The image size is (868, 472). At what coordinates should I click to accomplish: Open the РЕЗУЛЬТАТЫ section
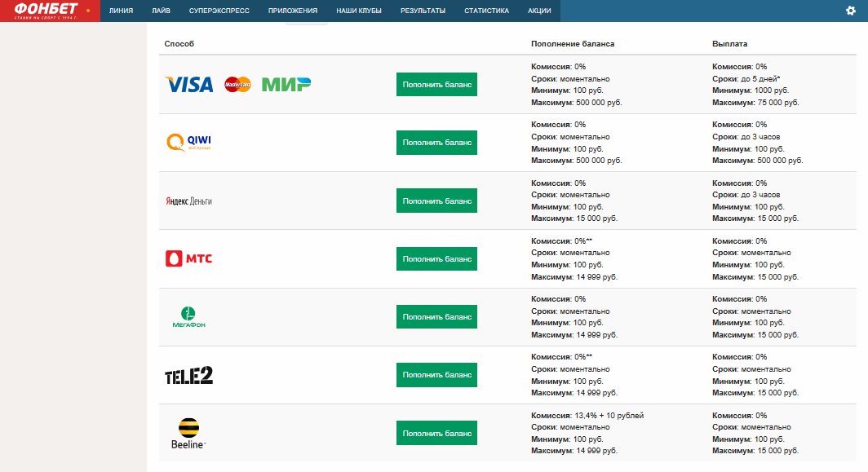coord(423,11)
